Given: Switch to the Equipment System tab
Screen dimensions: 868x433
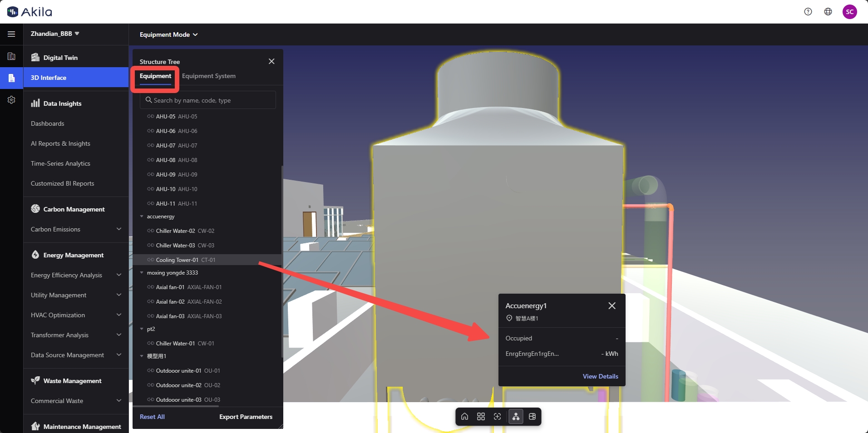Looking at the screenshot, I should [209, 76].
